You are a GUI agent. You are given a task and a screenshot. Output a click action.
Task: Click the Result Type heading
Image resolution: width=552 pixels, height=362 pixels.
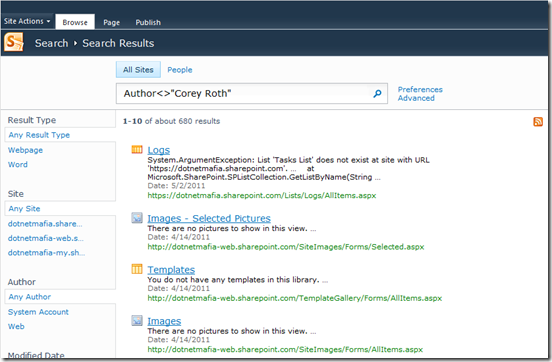click(32, 120)
